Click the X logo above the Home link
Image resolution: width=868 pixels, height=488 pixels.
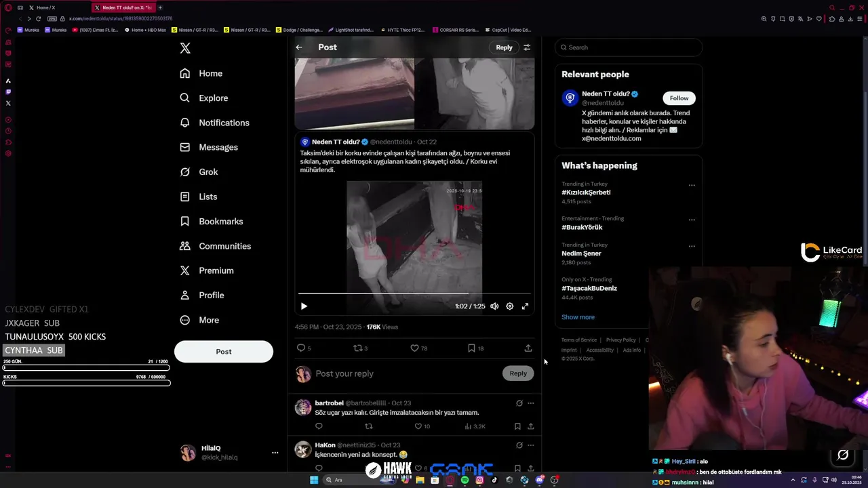point(185,48)
